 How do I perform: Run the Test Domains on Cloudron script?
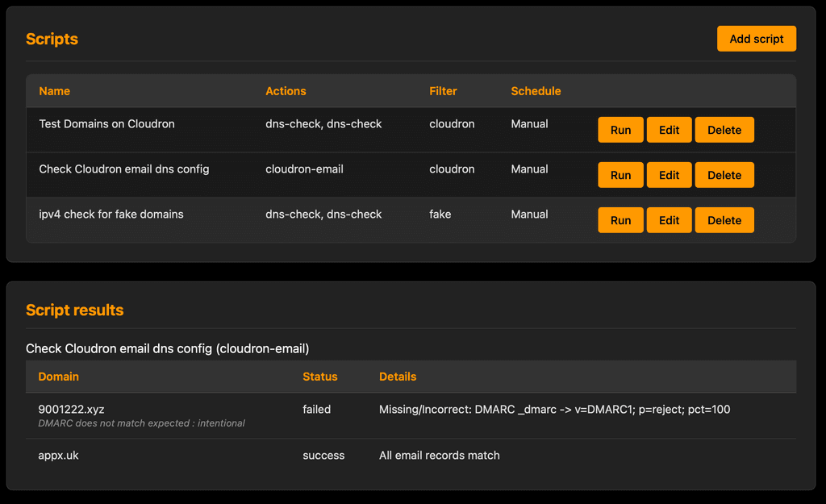(620, 129)
